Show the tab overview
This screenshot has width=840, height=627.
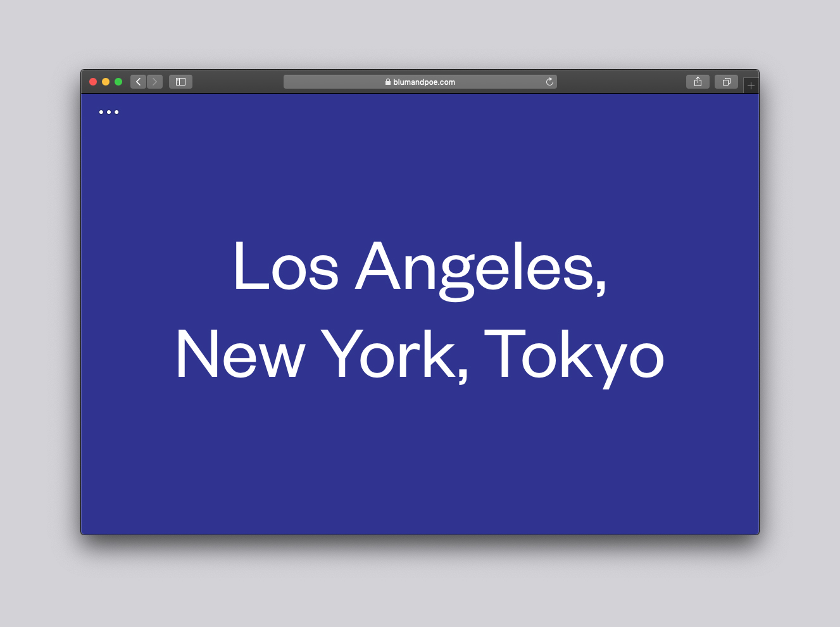[x=726, y=82]
